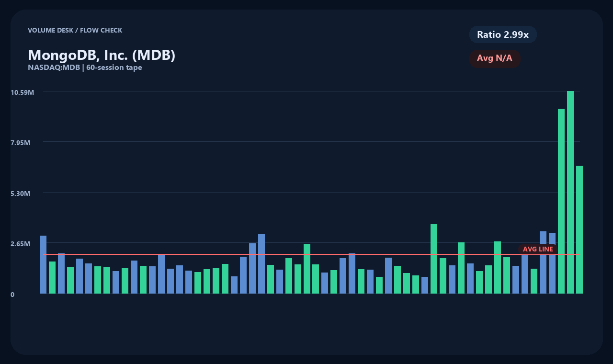Select the 10.59M y-axis label
Image resolution: width=613 pixels, height=364 pixels.
pyautogui.click(x=23, y=92)
